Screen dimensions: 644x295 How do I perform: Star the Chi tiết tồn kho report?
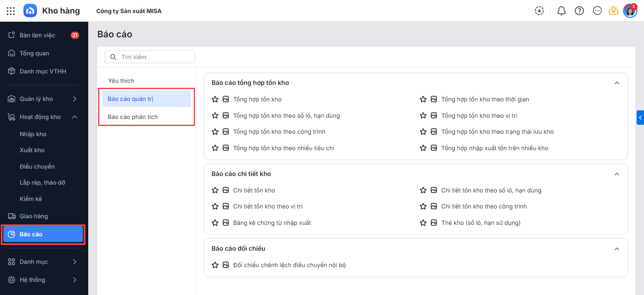(x=215, y=190)
